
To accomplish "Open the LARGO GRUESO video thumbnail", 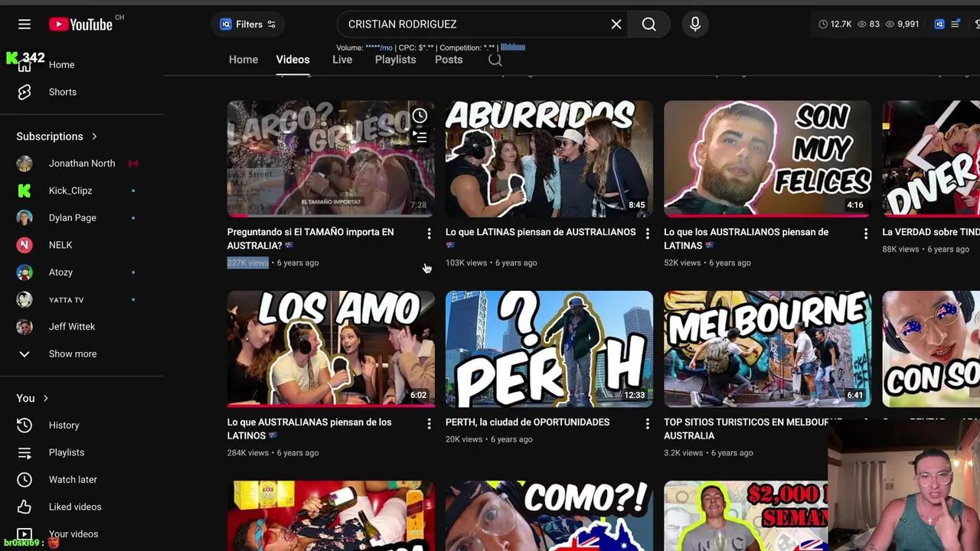I will pos(331,158).
